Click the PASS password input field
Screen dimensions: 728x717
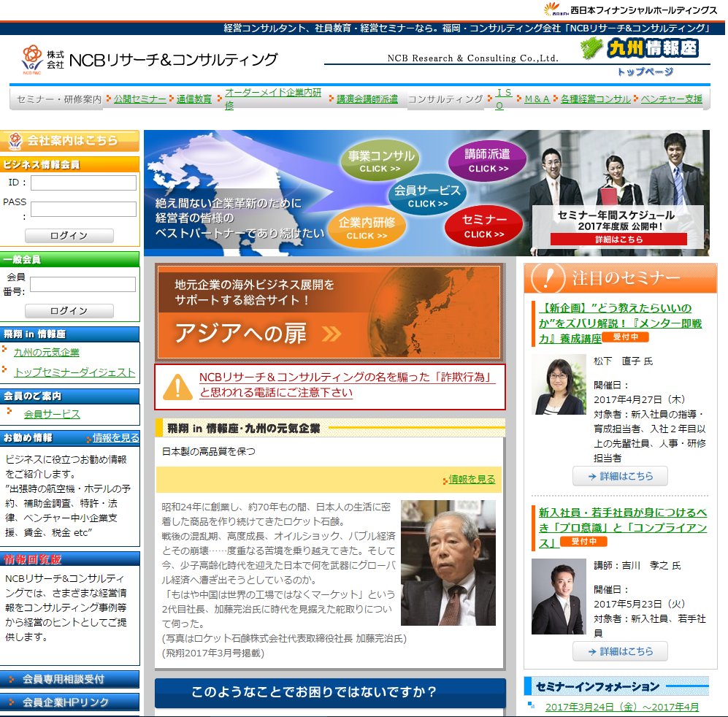click(83, 209)
